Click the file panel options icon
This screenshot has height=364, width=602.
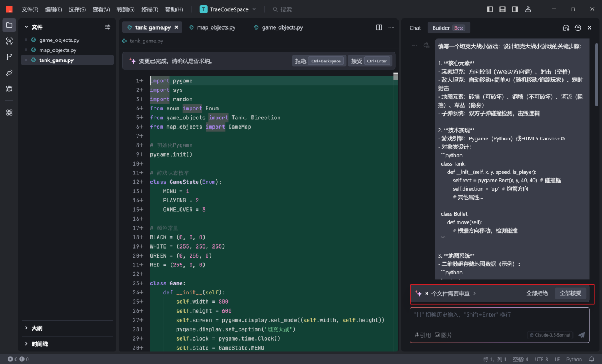[x=108, y=27]
